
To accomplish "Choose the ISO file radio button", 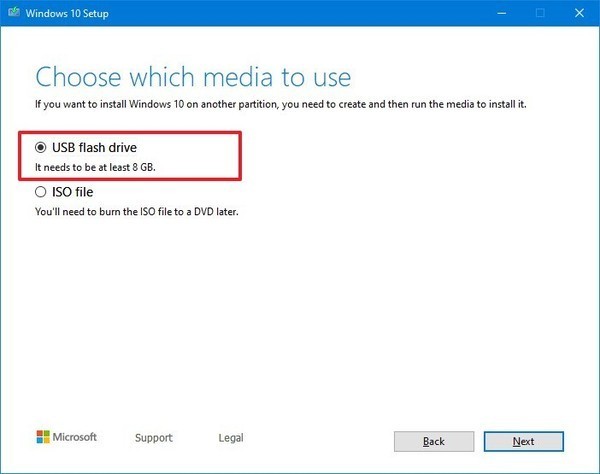I will (41, 192).
